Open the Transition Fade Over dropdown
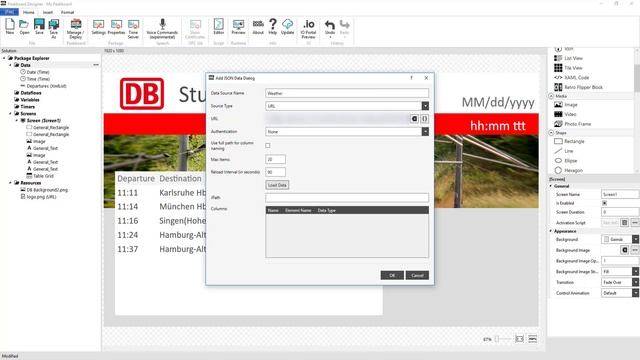The height and width of the screenshot is (360, 640). pyautogui.click(x=636, y=282)
